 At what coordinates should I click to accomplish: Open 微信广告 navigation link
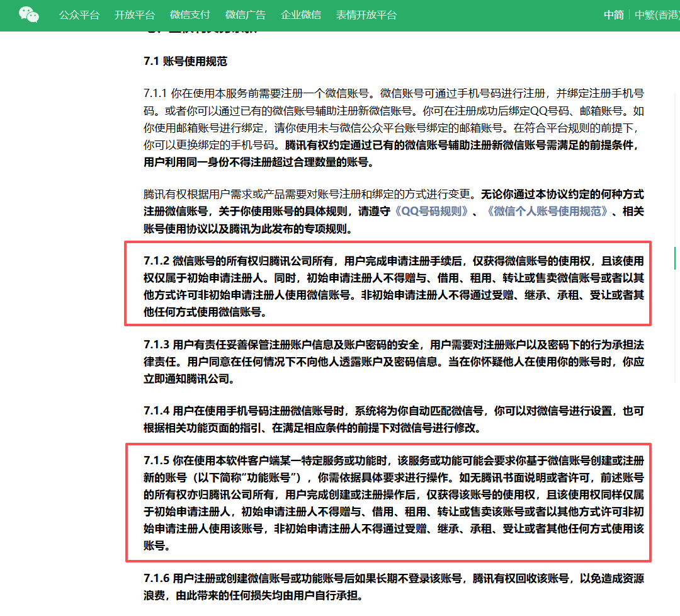coord(246,15)
